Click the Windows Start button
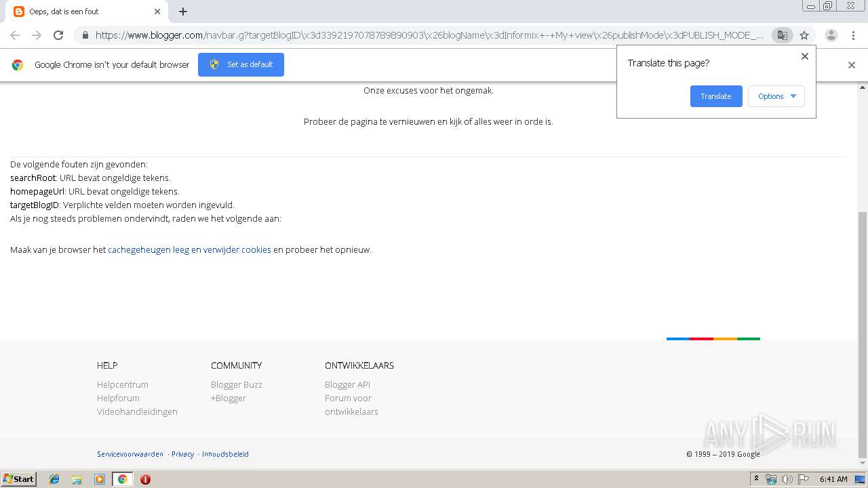Image resolution: width=868 pixels, height=488 pixels. tap(19, 479)
